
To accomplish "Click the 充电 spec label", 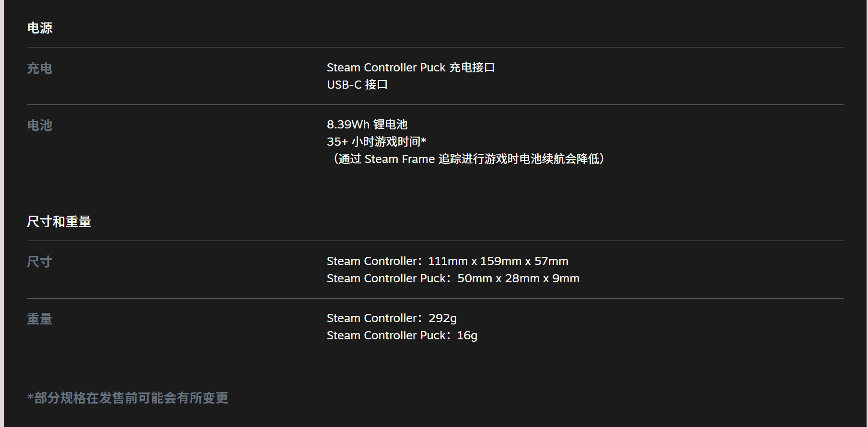I will [40, 68].
